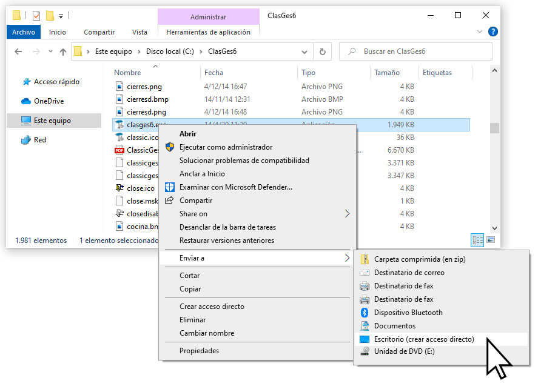The height and width of the screenshot is (392, 538).
Task: Choose Examinar con Microsoft Defender
Action: point(258,187)
